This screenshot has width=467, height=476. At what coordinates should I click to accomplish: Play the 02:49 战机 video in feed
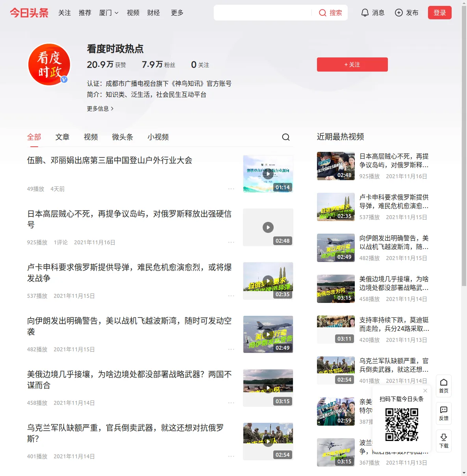point(268,334)
